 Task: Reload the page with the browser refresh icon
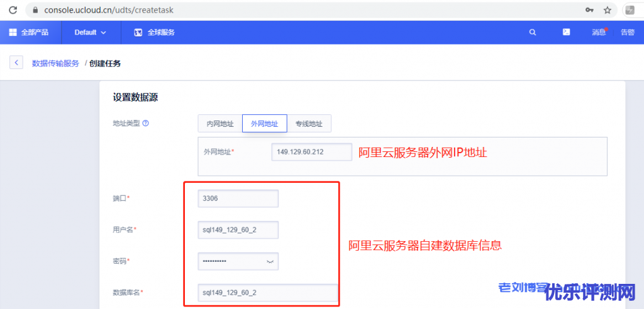pyautogui.click(x=13, y=10)
